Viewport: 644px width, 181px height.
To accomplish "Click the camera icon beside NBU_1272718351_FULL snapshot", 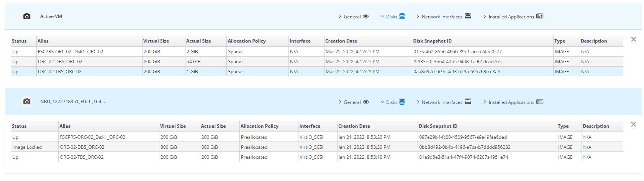I will pyautogui.click(x=27, y=102).
